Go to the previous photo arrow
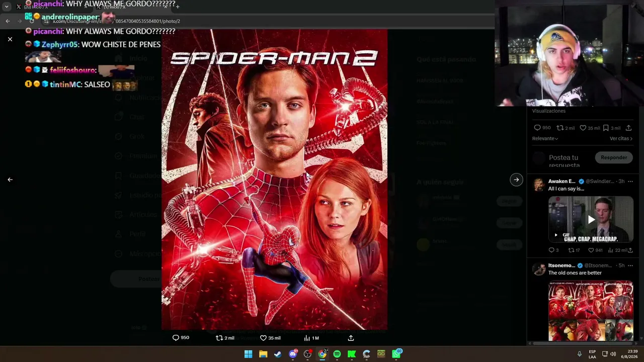The image size is (644, 362). [10, 179]
